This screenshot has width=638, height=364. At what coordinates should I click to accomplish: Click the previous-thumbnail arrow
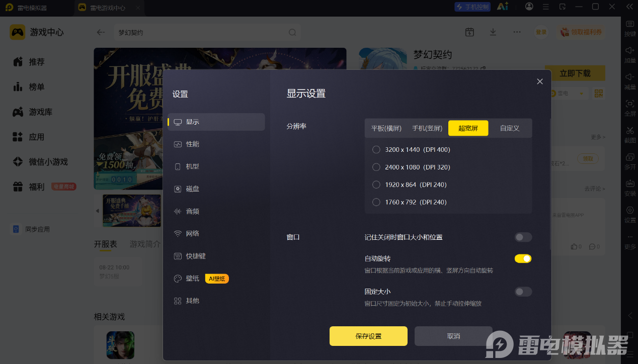point(98,211)
